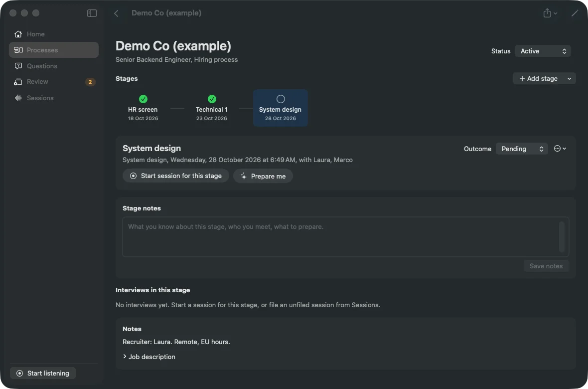Click the '28 Oct 2026' stage date
This screenshot has width=588, height=389.
281,118
